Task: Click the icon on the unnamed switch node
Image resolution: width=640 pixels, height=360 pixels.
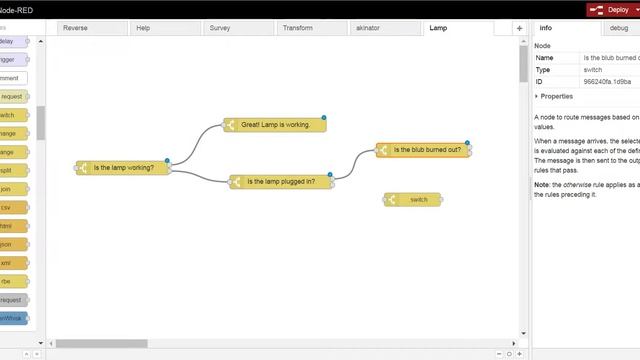Action: [x=391, y=200]
